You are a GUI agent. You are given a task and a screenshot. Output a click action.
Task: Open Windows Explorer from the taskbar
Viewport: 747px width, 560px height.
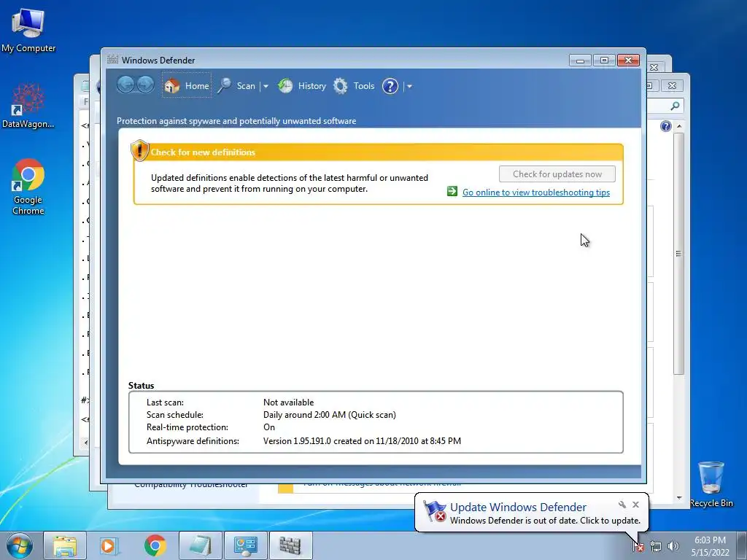point(65,545)
